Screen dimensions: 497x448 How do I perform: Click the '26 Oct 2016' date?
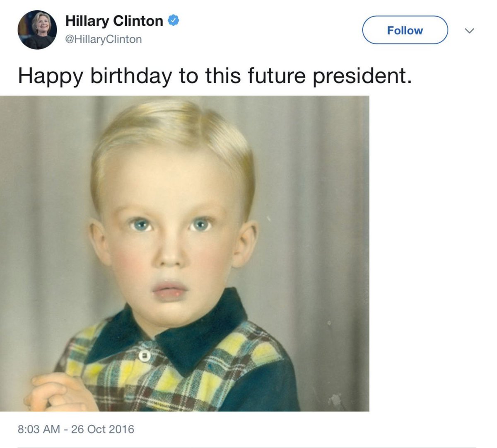point(103,429)
